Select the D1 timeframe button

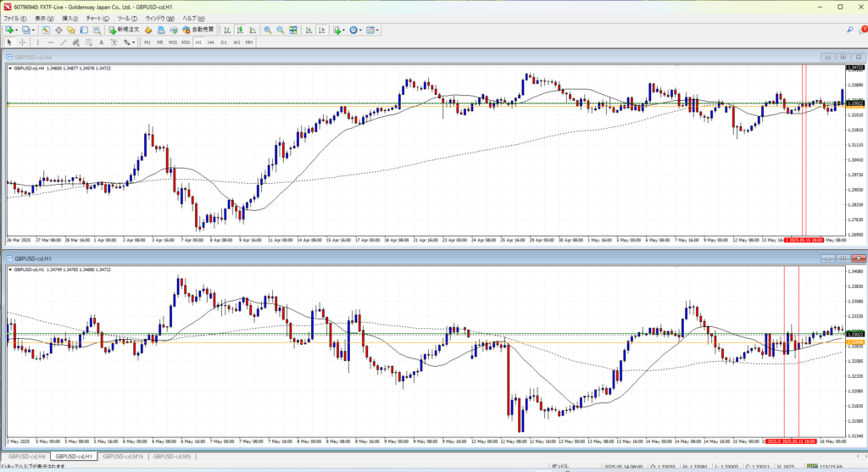coord(223,42)
